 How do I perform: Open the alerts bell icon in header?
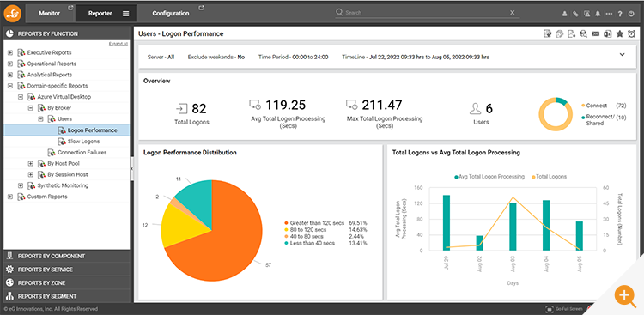pyautogui.click(x=598, y=14)
